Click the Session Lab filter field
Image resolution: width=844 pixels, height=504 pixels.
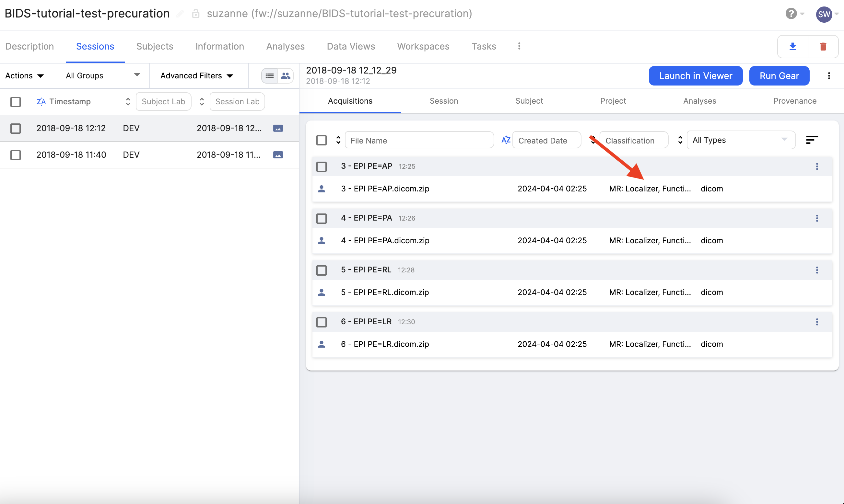[x=237, y=102]
